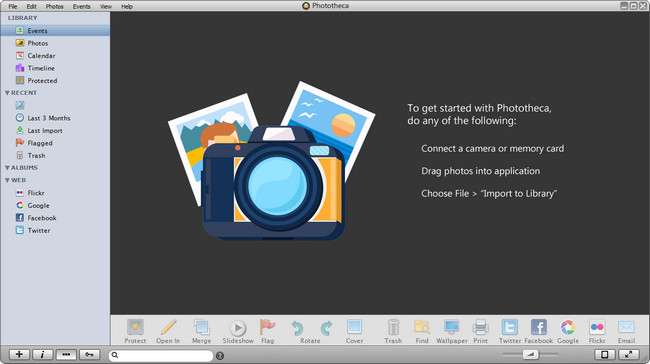Click the key button
This screenshot has height=364, width=650.
[x=90, y=354]
